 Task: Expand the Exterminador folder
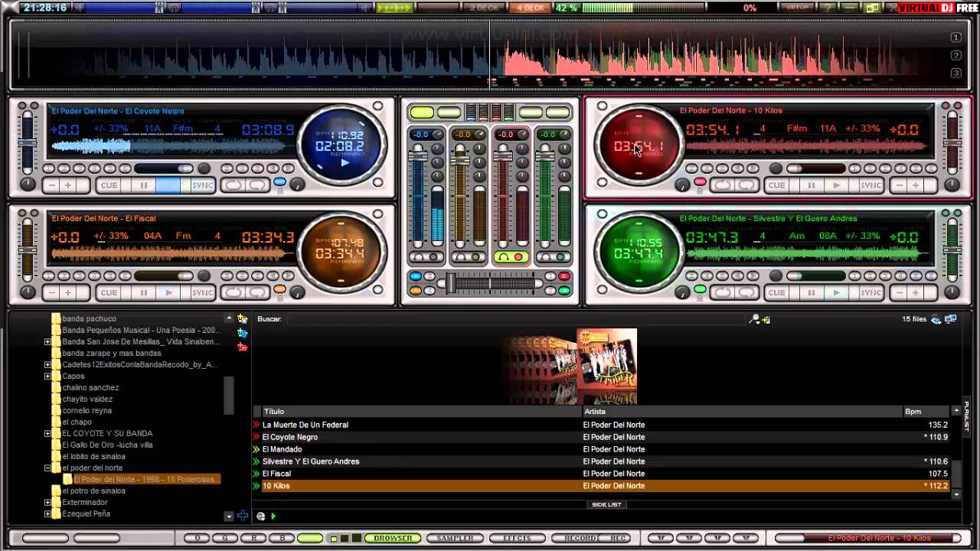click(x=47, y=502)
